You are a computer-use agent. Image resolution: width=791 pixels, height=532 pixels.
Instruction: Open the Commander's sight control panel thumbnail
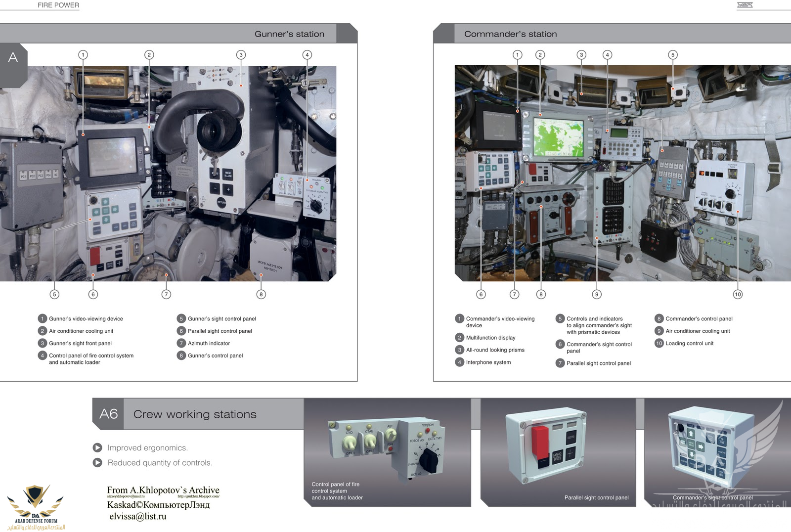[x=712, y=452]
